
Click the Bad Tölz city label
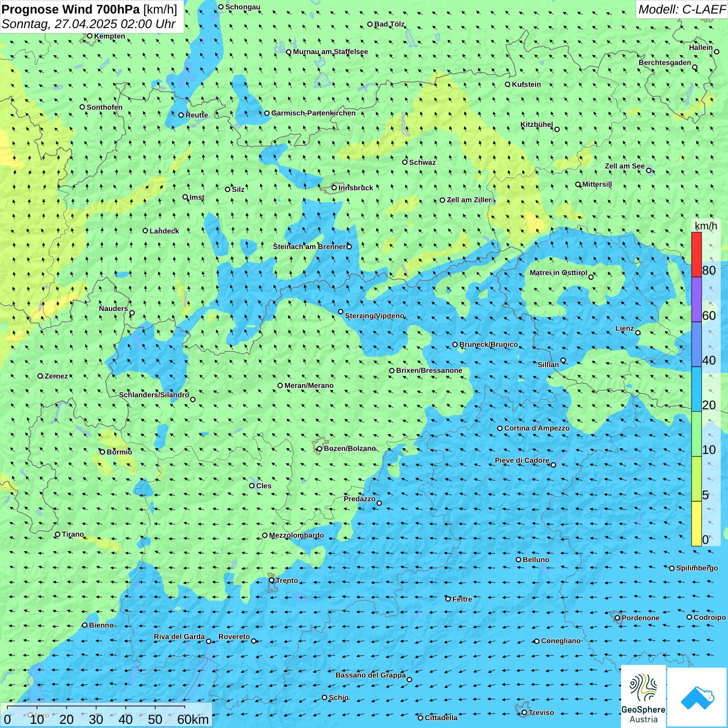(x=389, y=24)
